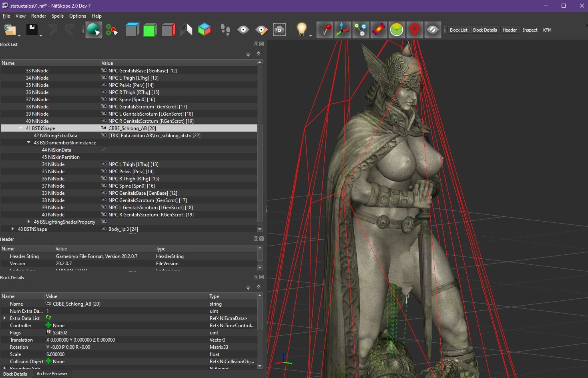Open the Spells menu
The height and width of the screenshot is (378, 588).
tap(58, 16)
